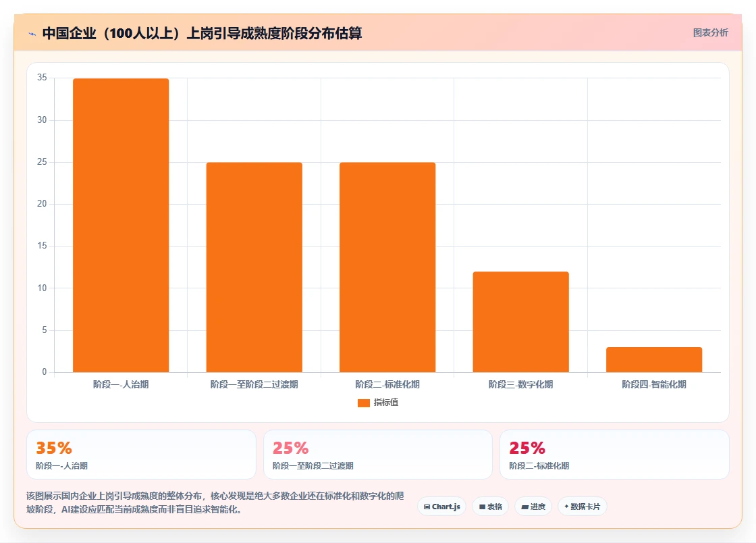Click y-axis tick value 20
The height and width of the screenshot is (543, 756).
point(42,204)
